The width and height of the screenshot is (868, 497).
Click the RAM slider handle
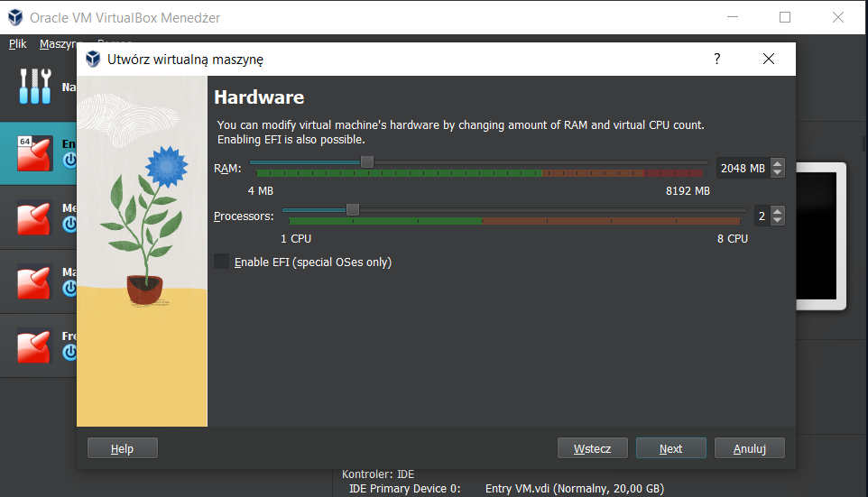coord(366,161)
